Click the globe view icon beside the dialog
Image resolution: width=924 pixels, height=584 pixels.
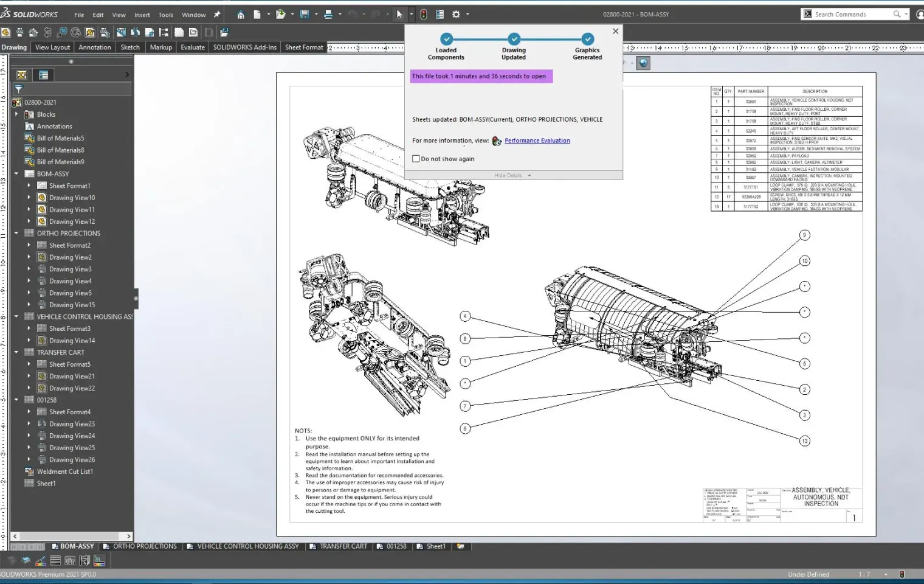click(x=643, y=63)
